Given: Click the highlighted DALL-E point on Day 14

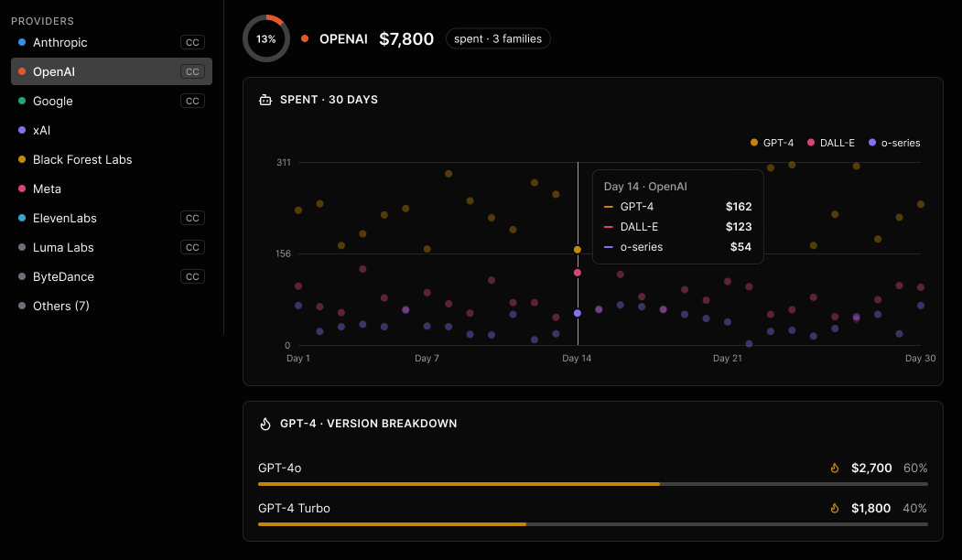Looking at the screenshot, I should pyautogui.click(x=578, y=273).
